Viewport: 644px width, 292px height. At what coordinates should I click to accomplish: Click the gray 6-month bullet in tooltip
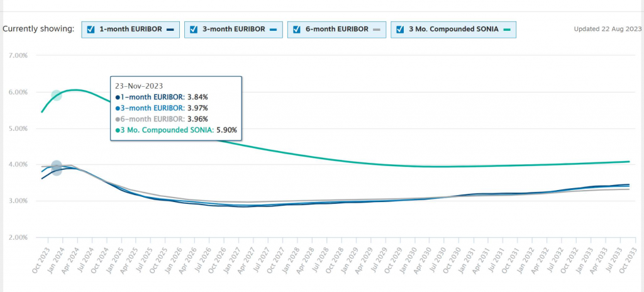click(118, 119)
